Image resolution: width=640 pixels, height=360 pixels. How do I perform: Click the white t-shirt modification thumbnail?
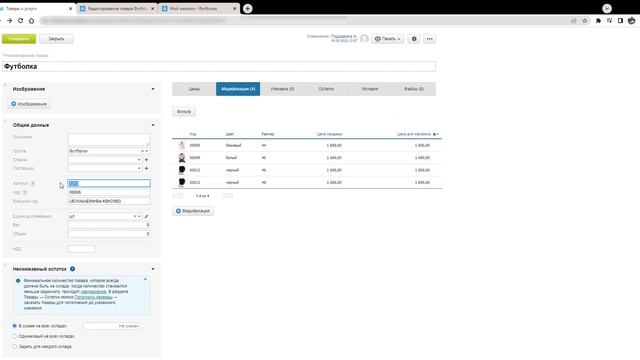[x=182, y=158]
